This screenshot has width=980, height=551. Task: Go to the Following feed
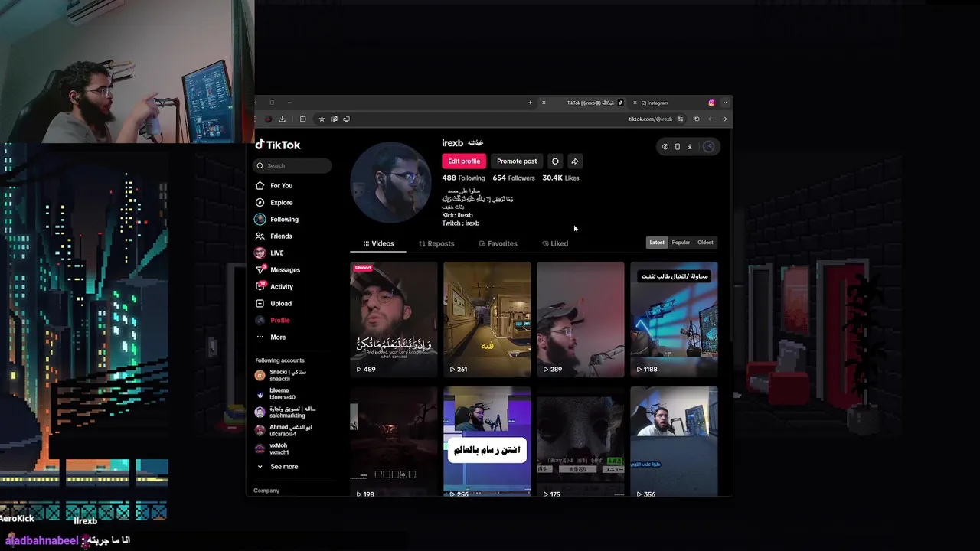point(276,219)
